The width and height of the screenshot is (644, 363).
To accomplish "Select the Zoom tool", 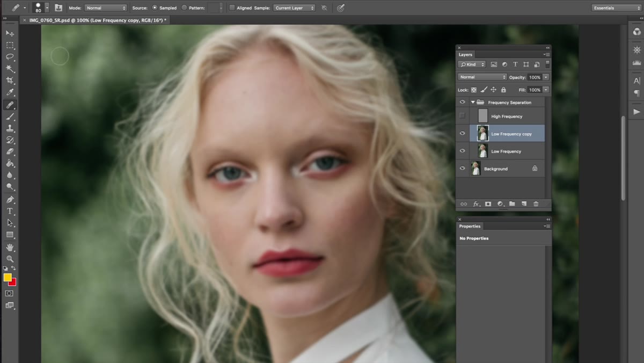I will (10, 259).
